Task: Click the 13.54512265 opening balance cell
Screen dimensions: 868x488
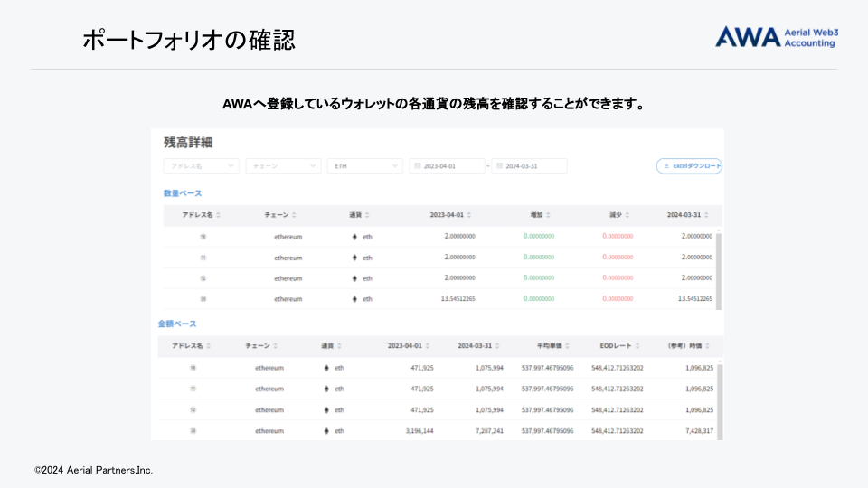Action: point(459,299)
